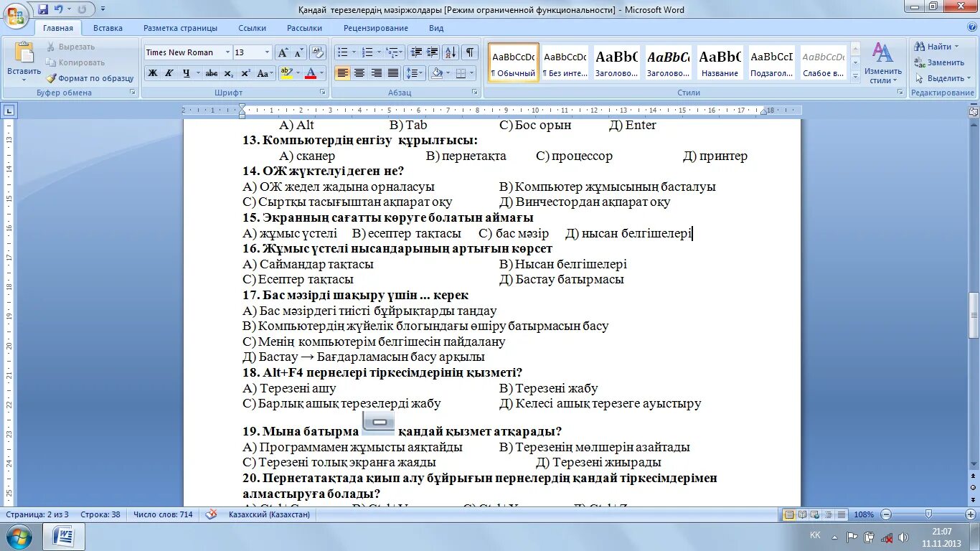
Task: Expand the styles gallery
Action: tap(855, 75)
